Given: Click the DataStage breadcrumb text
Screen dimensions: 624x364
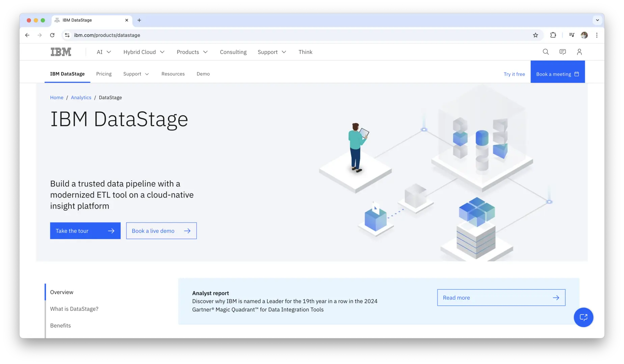Looking at the screenshot, I should (x=110, y=97).
